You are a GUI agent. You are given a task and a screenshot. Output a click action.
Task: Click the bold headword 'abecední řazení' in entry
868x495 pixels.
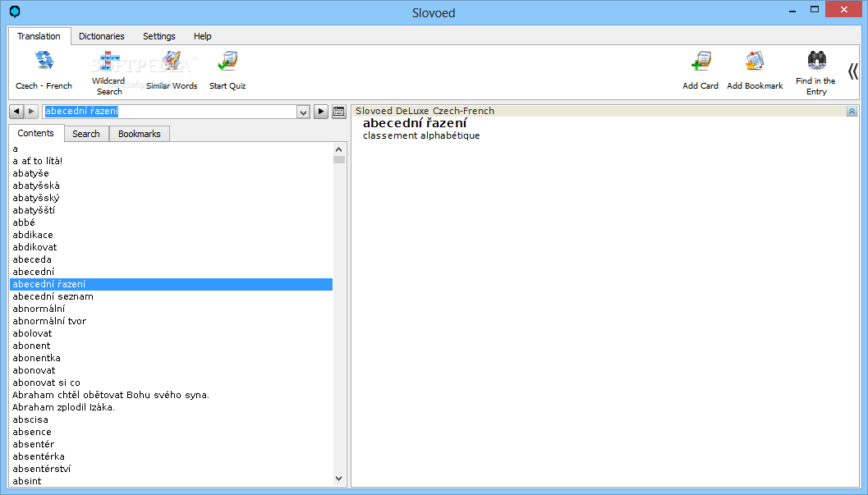415,123
